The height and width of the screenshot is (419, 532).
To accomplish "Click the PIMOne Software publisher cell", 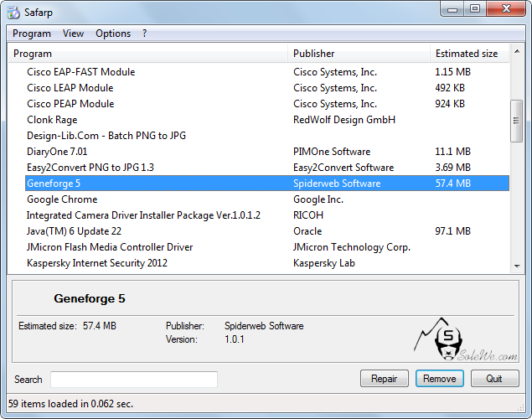I will click(332, 152).
